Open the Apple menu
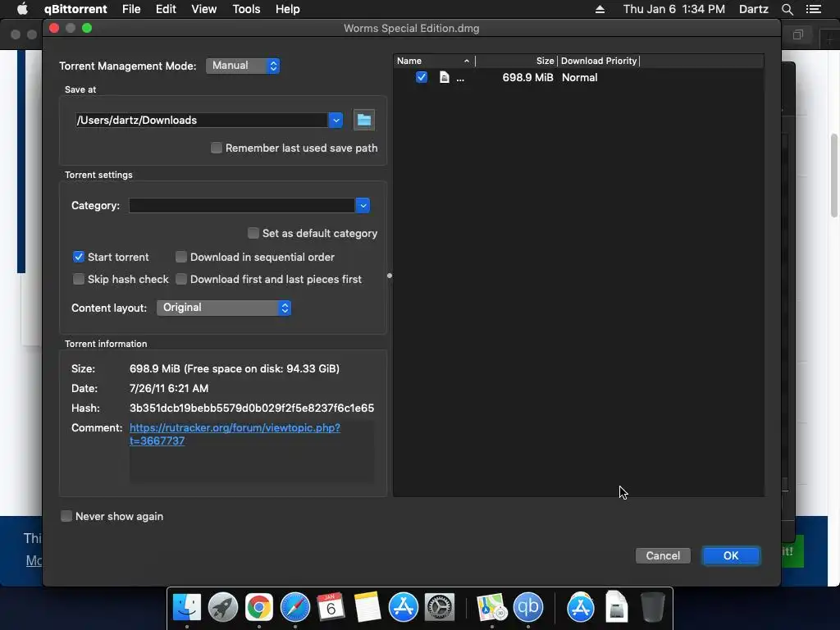This screenshot has height=630, width=840. click(22, 9)
